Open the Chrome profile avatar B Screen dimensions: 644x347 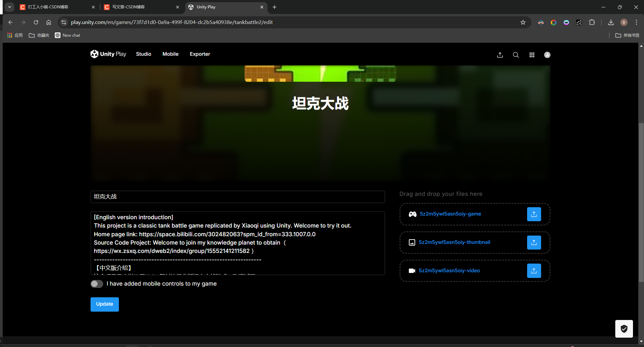(x=624, y=22)
